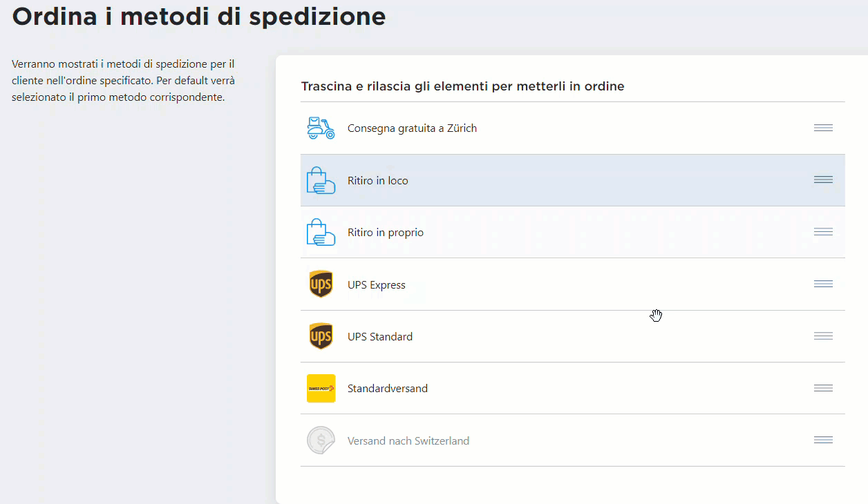Grab the Standardversand drag handle
This screenshot has height=504, width=868.
(x=823, y=388)
